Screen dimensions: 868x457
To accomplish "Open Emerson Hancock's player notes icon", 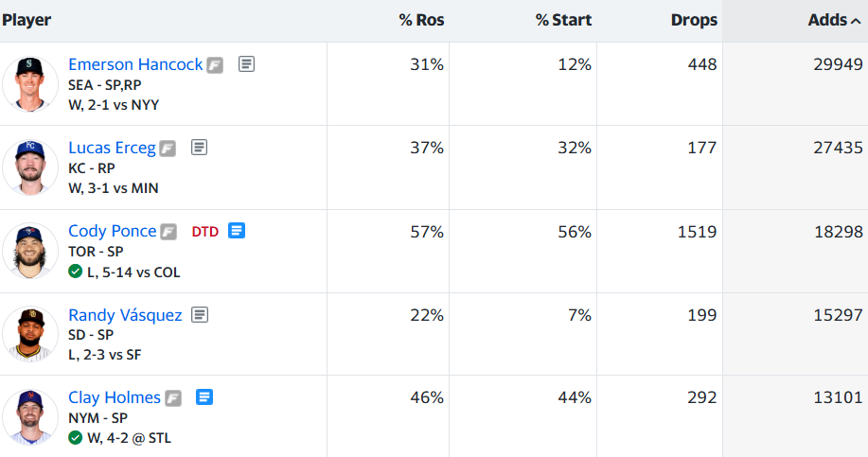I will [x=246, y=64].
